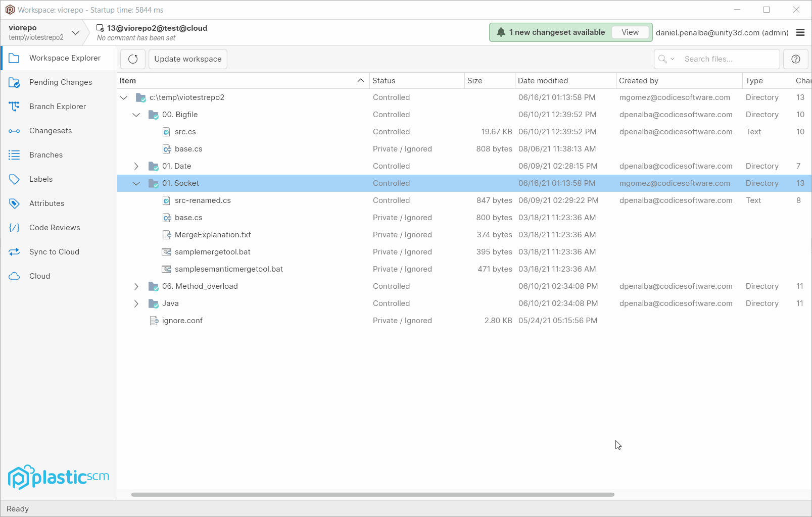Open the help panel

pos(795,59)
